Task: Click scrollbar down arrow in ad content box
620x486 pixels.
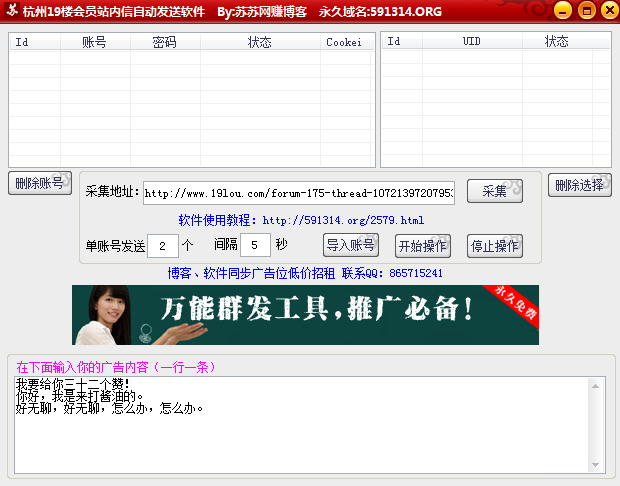Action: pos(596,465)
